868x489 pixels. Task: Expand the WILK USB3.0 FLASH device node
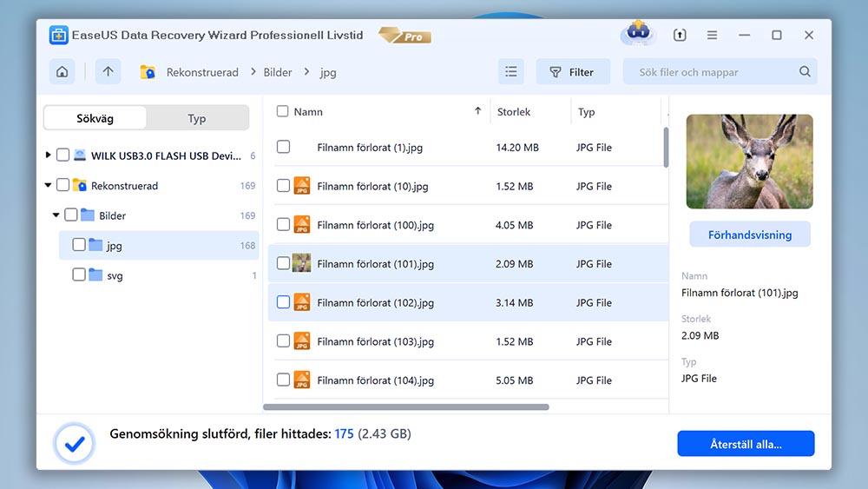click(48, 155)
